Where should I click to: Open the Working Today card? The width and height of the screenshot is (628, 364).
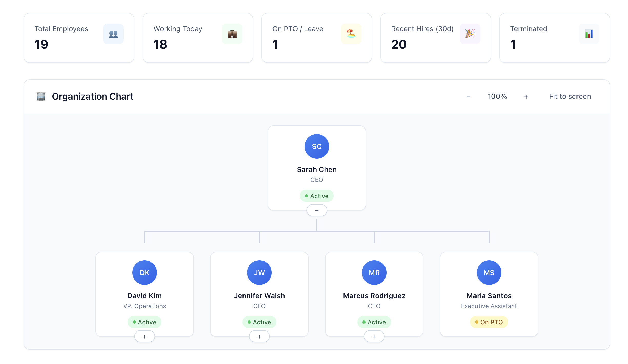point(198,38)
